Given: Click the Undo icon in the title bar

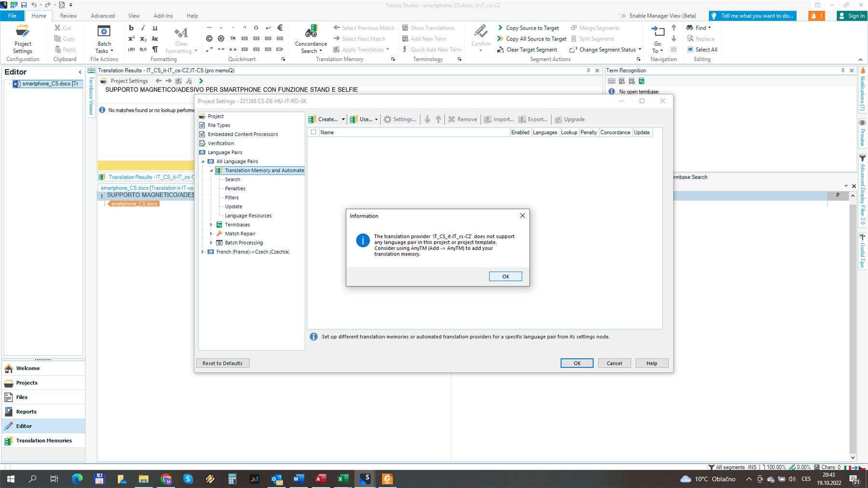Looking at the screenshot, I should pyautogui.click(x=34, y=5).
